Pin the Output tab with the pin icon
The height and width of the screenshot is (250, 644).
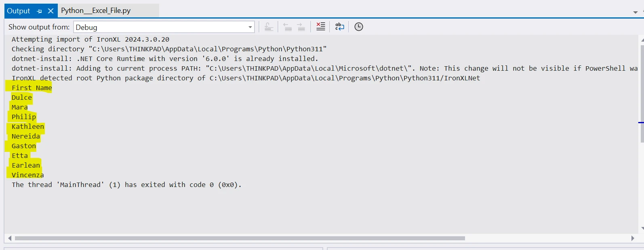click(39, 11)
